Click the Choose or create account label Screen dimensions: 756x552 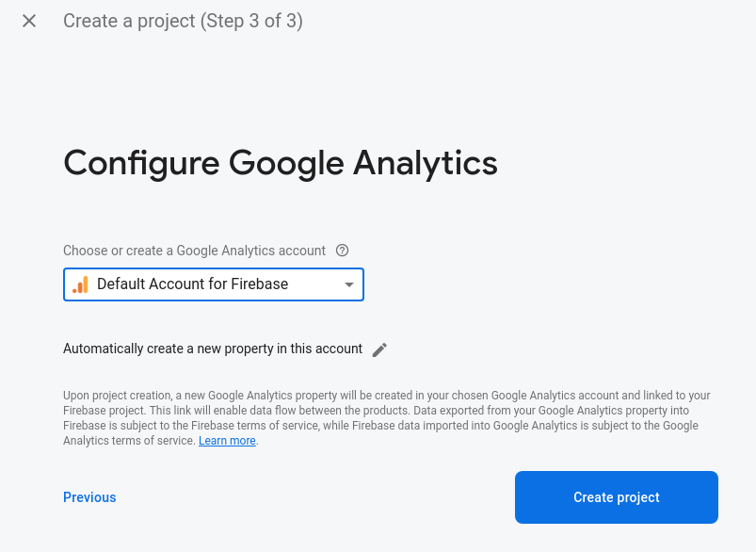point(194,251)
